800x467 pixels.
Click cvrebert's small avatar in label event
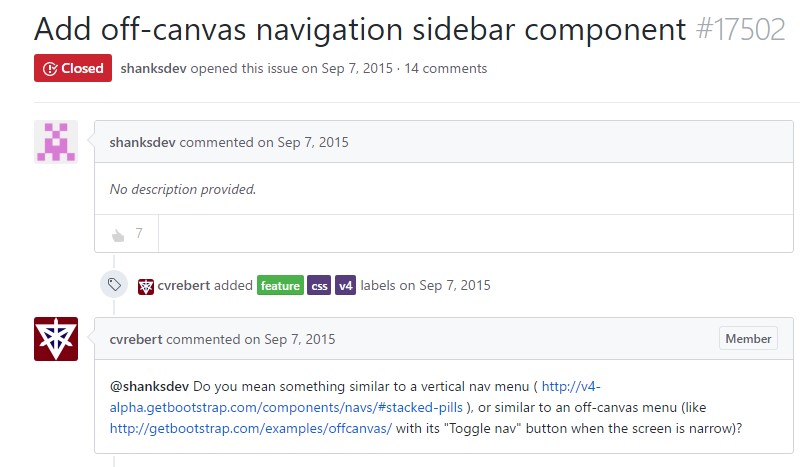tap(146, 286)
